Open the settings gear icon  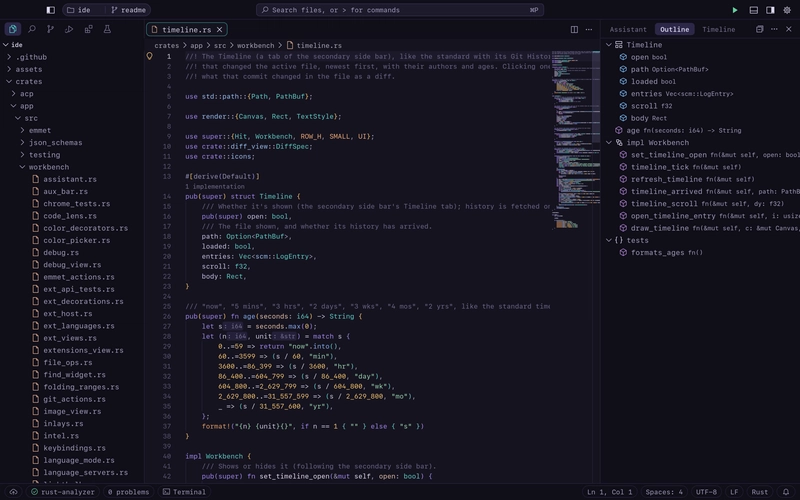(787, 10)
